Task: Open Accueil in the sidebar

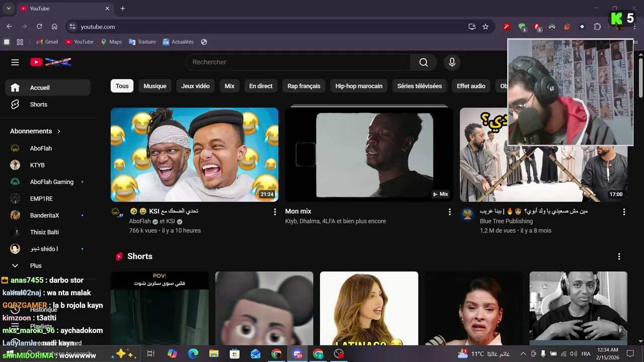Action: [x=48, y=87]
